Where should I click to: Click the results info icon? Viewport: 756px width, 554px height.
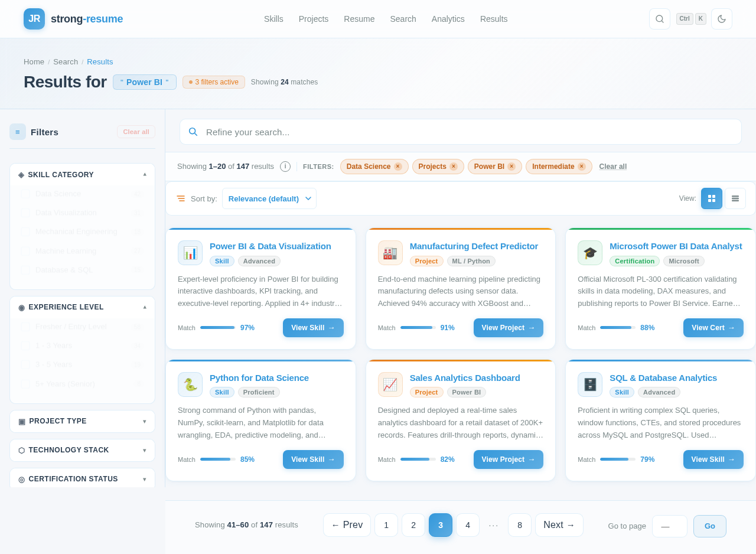(x=285, y=167)
